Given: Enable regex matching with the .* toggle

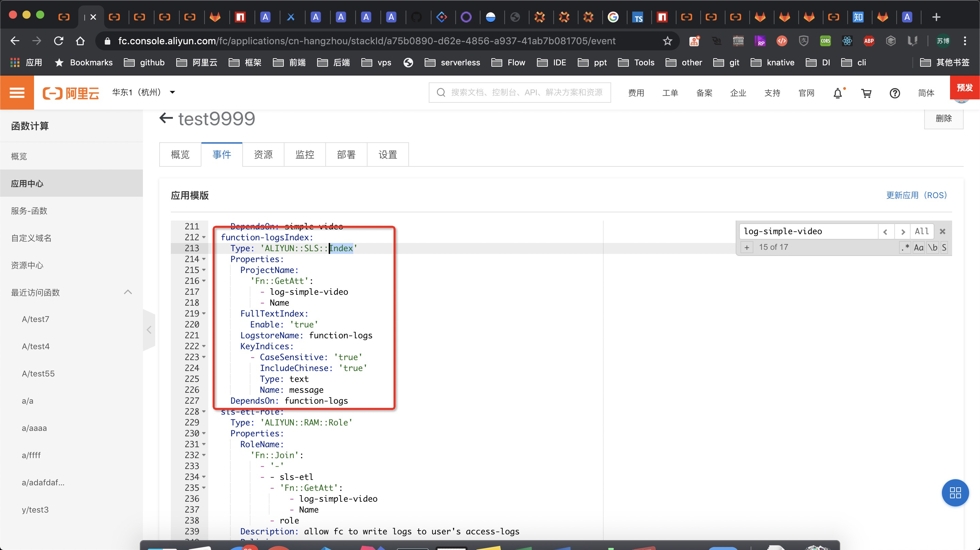Looking at the screenshot, I should (905, 247).
